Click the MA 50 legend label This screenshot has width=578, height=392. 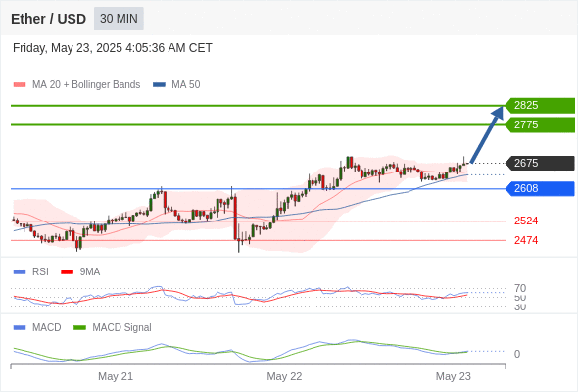click(x=186, y=85)
